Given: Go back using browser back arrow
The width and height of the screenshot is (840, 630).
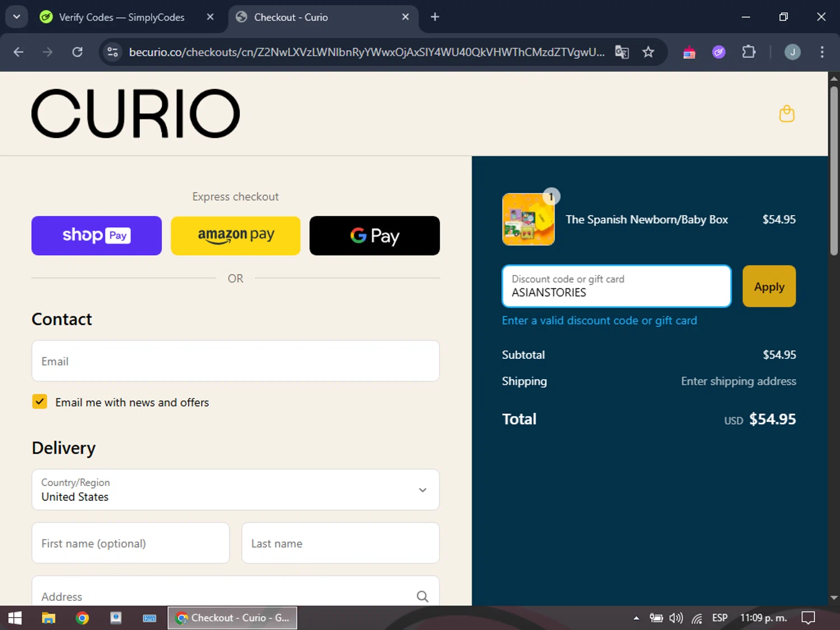Looking at the screenshot, I should [18, 52].
